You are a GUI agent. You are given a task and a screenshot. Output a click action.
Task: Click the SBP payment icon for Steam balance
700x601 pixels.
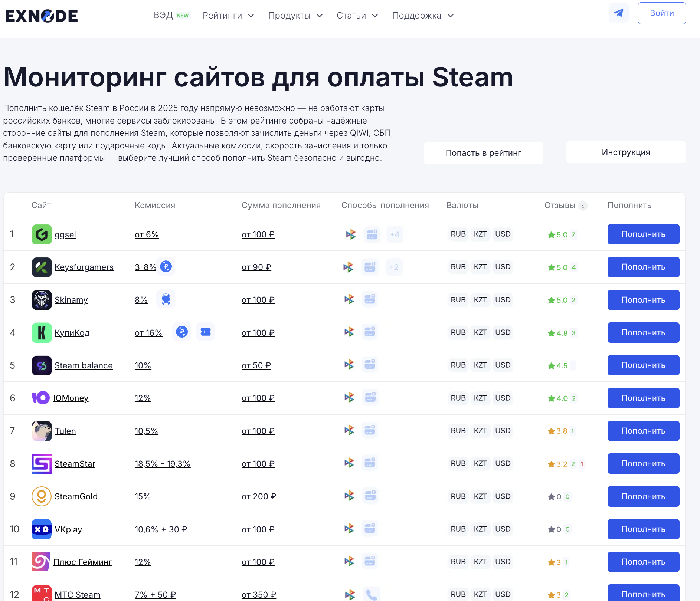349,365
